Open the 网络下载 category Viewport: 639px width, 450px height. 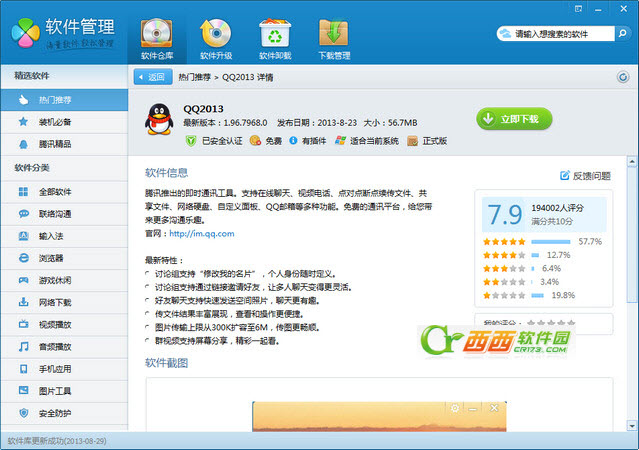point(64,302)
